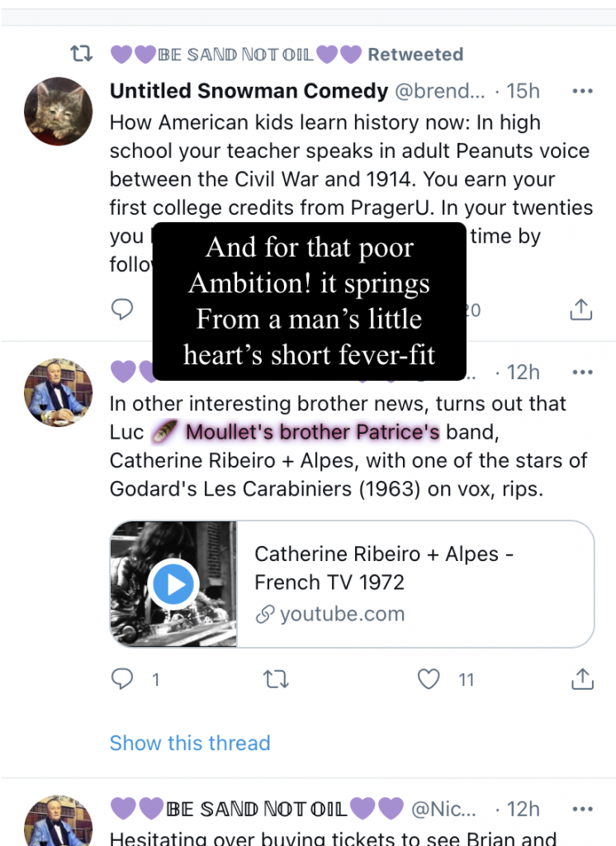Like the Catherine Ribeiro + Alpes tweet

(x=429, y=679)
